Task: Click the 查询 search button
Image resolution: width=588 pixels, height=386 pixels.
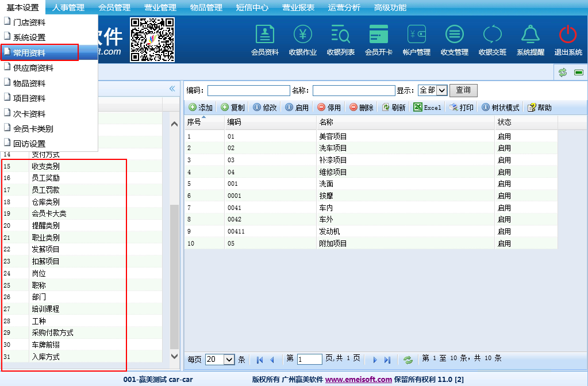Action: tap(463, 90)
